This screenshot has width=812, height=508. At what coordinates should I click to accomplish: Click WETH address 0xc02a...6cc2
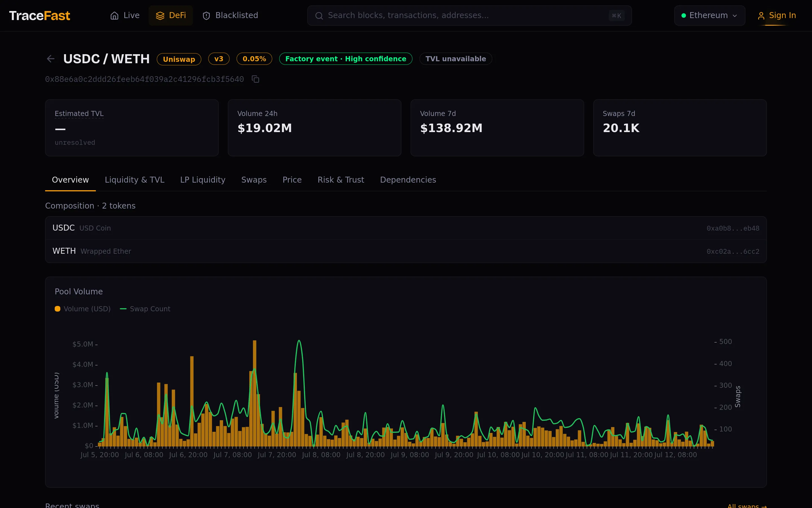[733, 252]
